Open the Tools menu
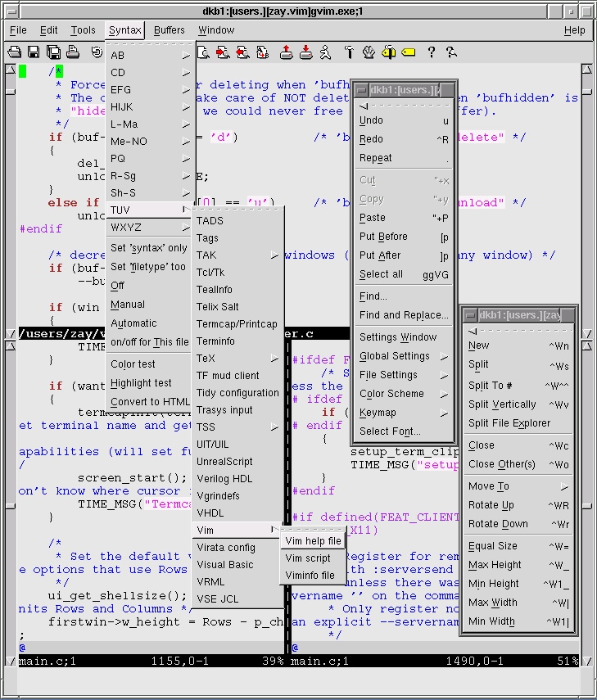The width and height of the screenshot is (597, 700). (83, 30)
